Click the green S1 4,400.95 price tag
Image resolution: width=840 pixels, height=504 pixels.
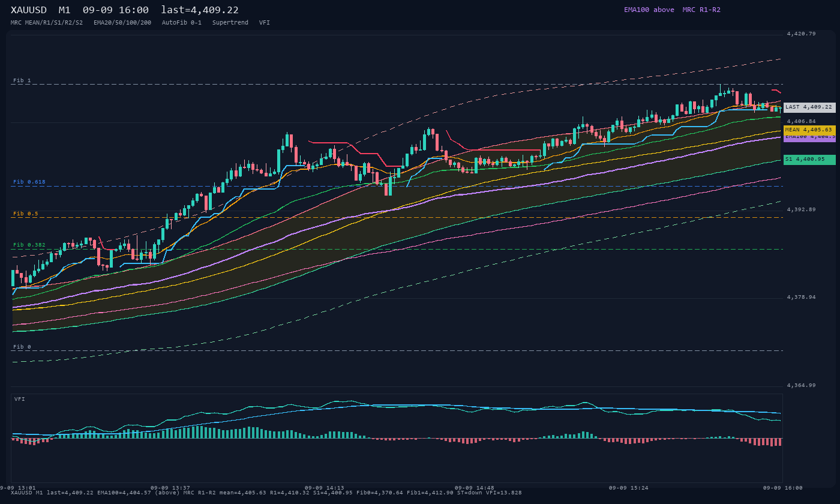pyautogui.click(x=809, y=160)
